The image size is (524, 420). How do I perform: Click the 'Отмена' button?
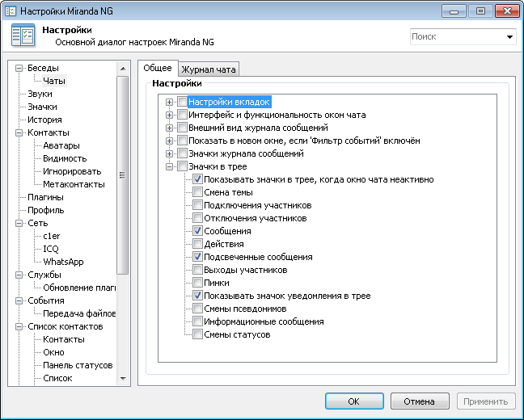420,401
